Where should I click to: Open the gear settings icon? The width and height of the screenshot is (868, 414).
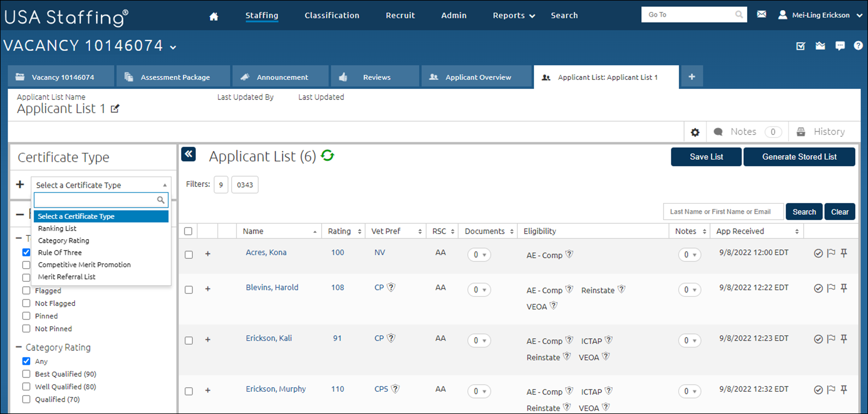695,132
